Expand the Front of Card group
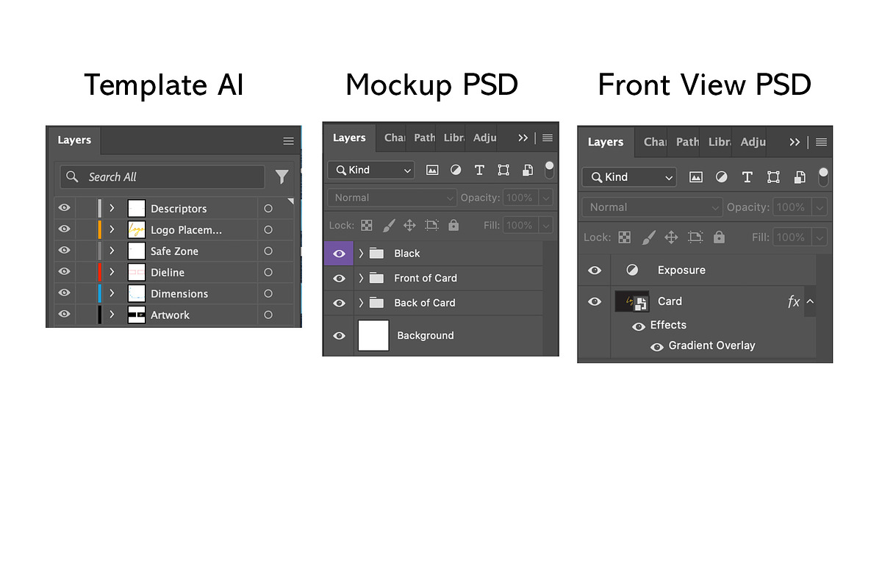 point(361,278)
